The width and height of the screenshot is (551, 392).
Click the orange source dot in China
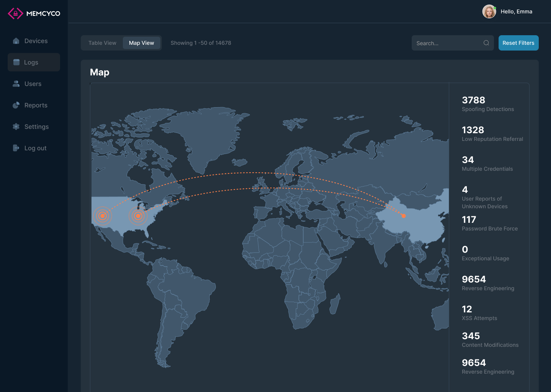403,216
